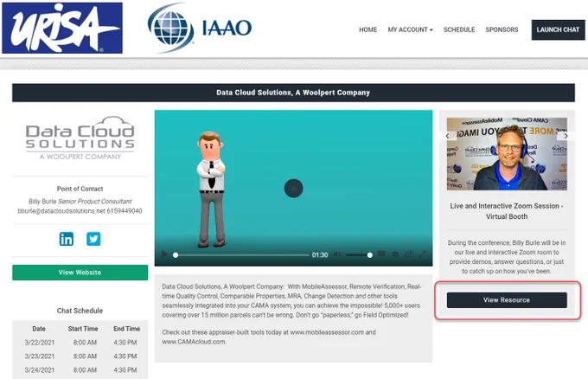
Task: Click the Launch Chat button
Action: 558,29
